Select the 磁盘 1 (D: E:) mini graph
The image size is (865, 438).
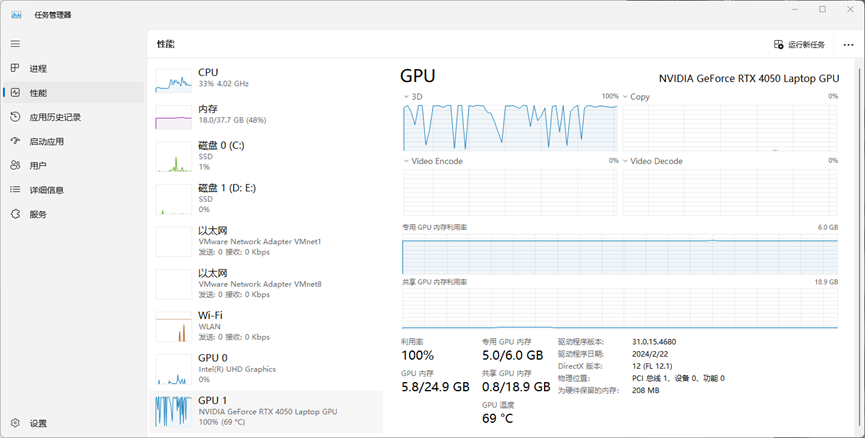click(x=174, y=199)
